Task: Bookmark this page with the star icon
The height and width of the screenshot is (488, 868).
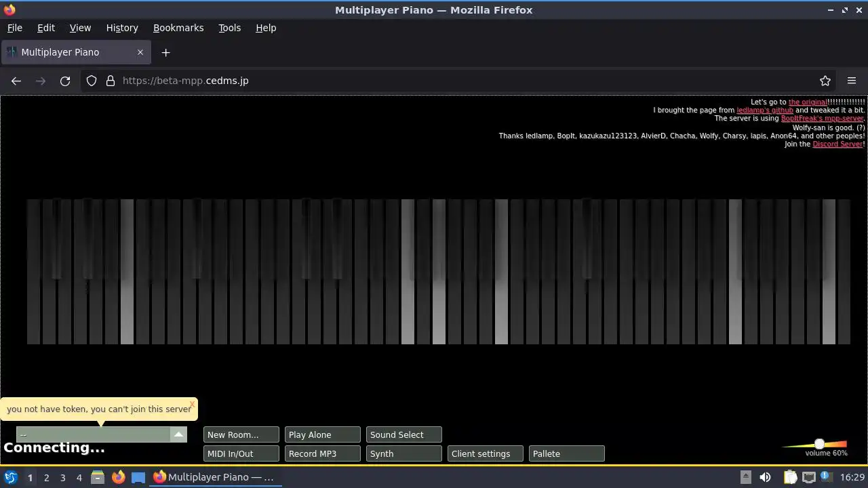Action: (x=825, y=81)
